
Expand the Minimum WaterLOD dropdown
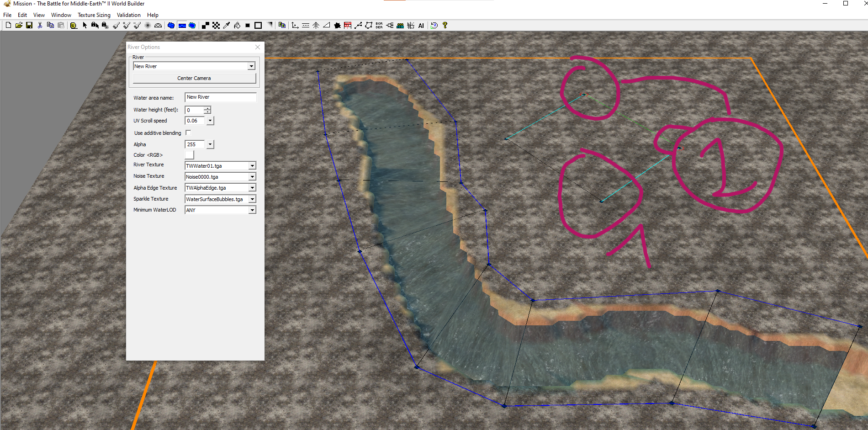[x=252, y=210]
